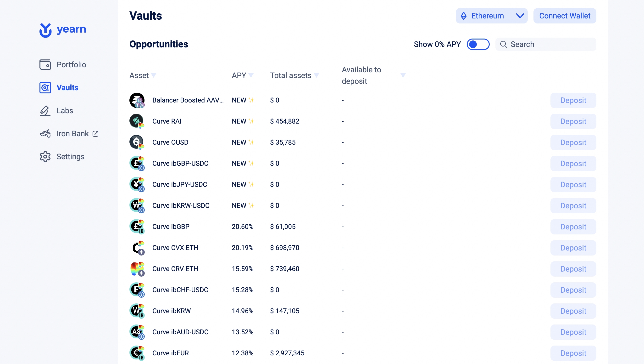Deposit into Curve ibAUD-USDC vault
Screen dimensions: 644x364
click(573, 332)
